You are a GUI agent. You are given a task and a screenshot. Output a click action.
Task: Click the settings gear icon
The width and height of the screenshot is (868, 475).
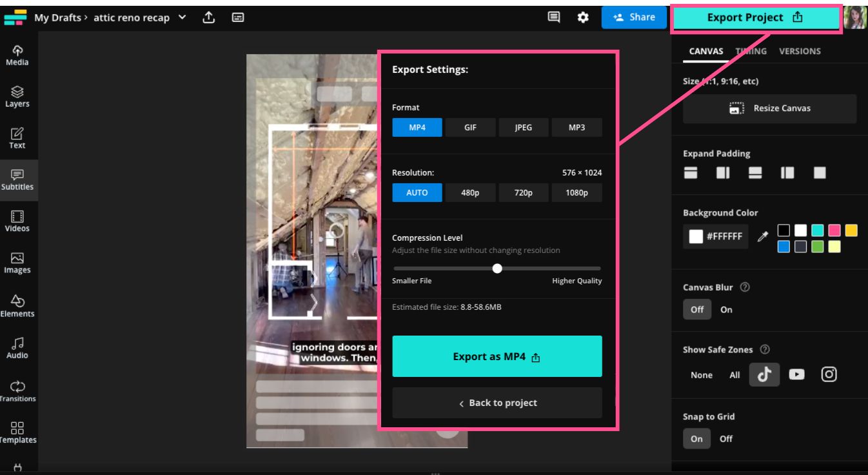click(583, 17)
